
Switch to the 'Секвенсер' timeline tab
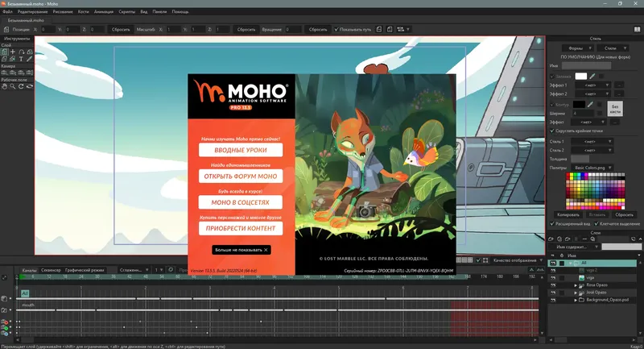pyautogui.click(x=51, y=270)
